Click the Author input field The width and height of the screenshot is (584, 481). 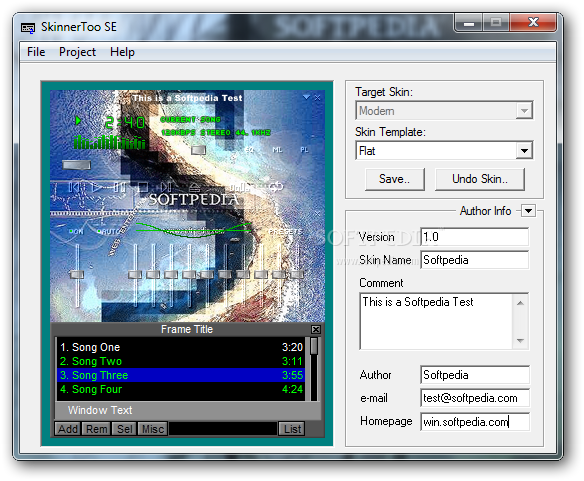pos(474,375)
